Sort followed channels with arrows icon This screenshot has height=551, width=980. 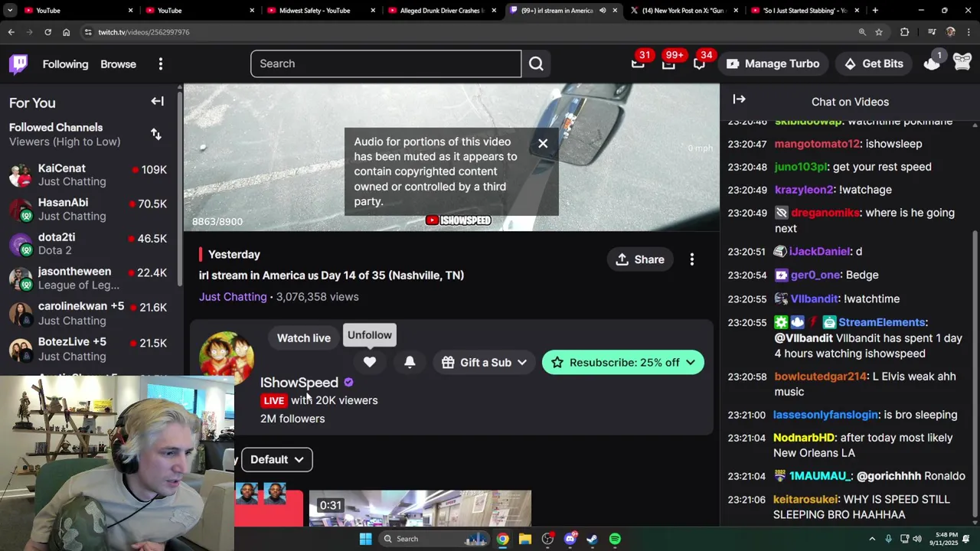click(x=156, y=134)
